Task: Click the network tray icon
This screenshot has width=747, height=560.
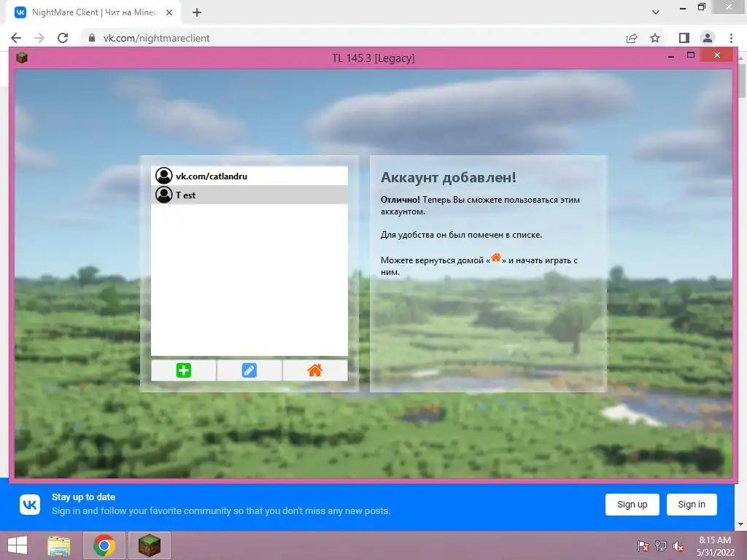Action: 661,546
